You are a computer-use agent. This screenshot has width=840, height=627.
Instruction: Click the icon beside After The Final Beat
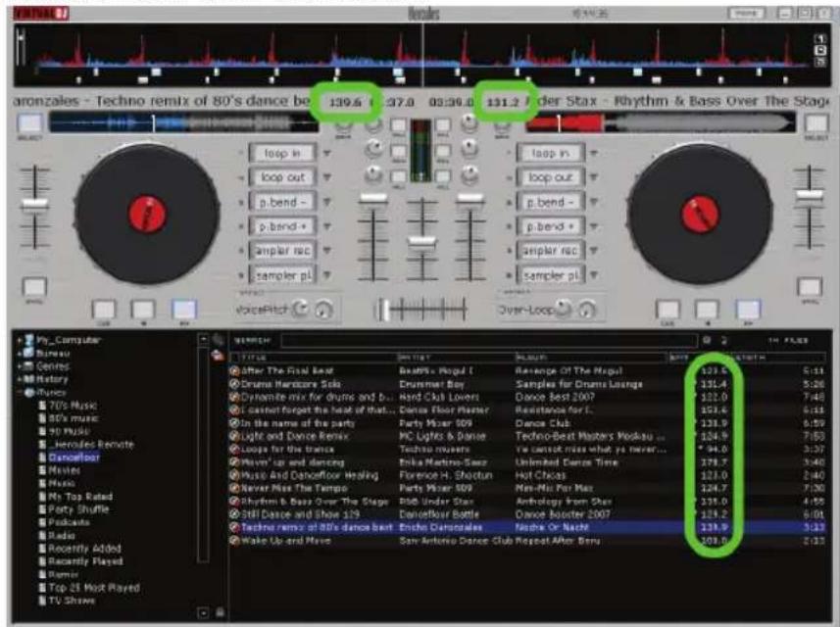234,370
